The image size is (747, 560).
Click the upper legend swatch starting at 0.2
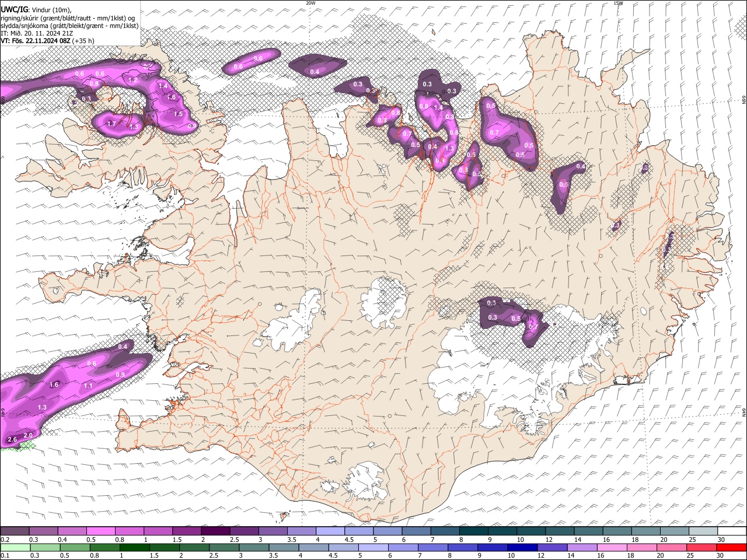tap(15, 531)
